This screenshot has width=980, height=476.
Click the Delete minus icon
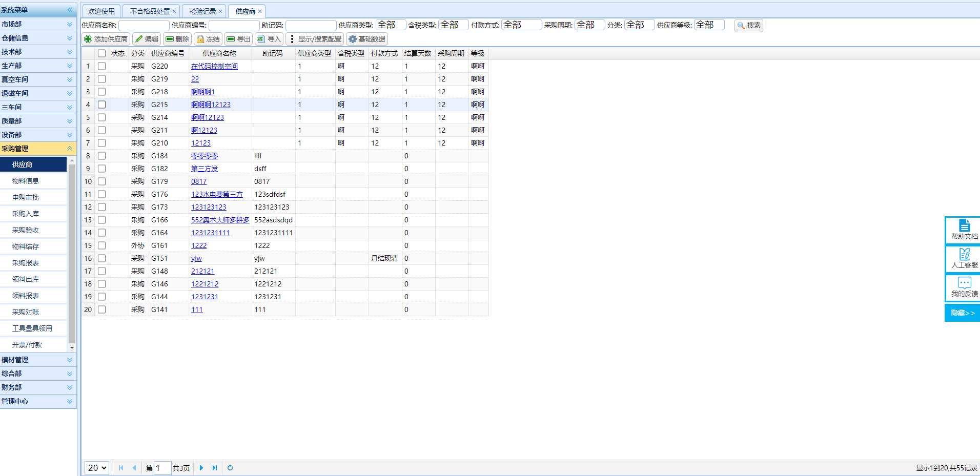pos(169,39)
